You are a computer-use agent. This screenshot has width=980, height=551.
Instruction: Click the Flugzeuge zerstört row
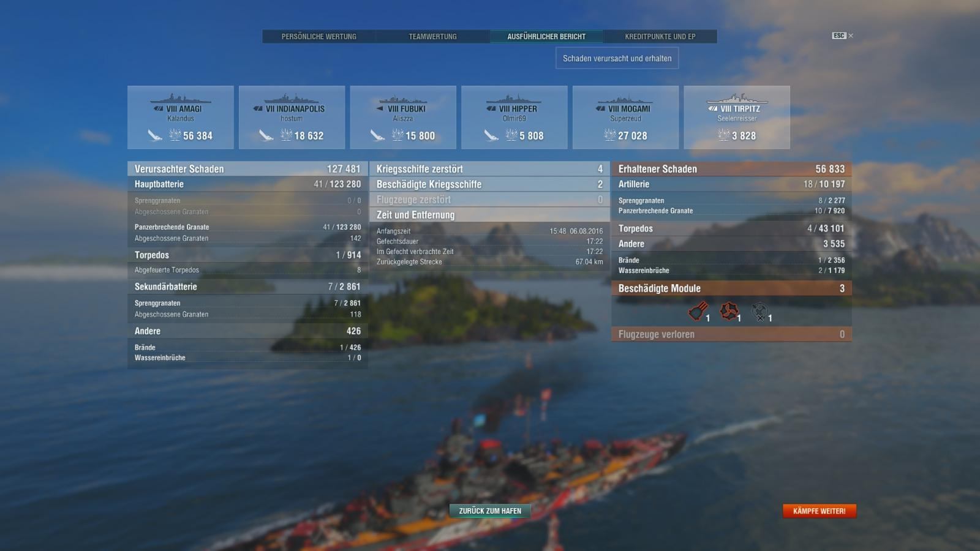[x=489, y=200]
